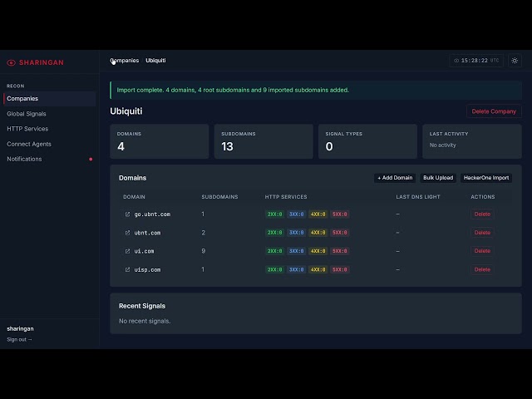Click the HTTP SERVICES column header
Viewport: 532px width, 399px height.
286,197
